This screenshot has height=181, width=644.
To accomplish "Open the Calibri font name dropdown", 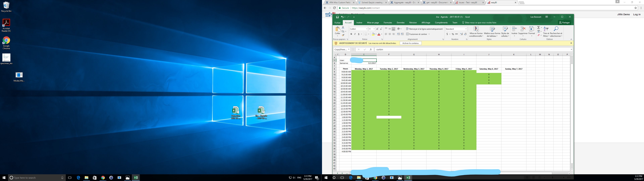I will (x=367, y=29).
